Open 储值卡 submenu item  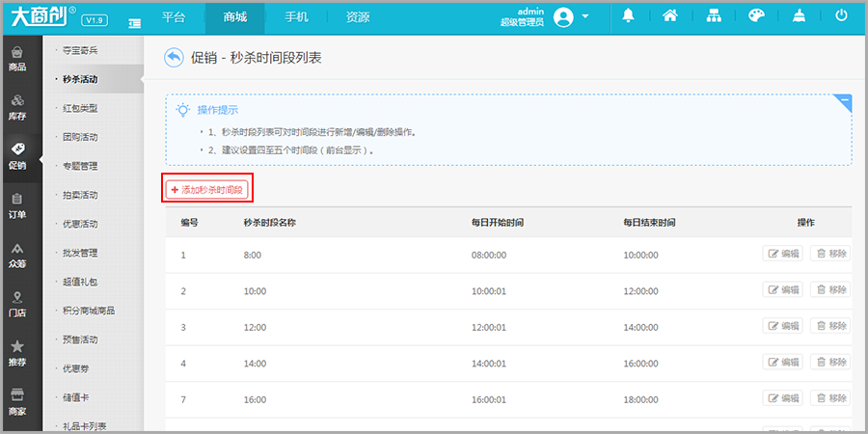click(x=76, y=397)
